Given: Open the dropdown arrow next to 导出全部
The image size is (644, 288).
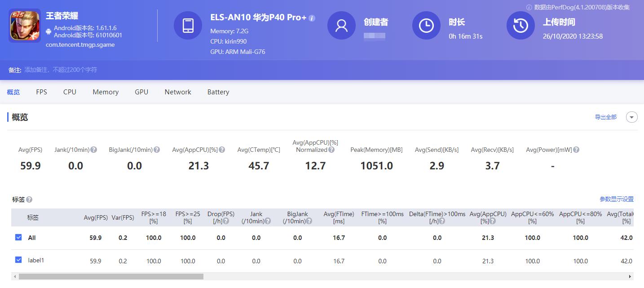Looking at the screenshot, I should (x=631, y=117).
